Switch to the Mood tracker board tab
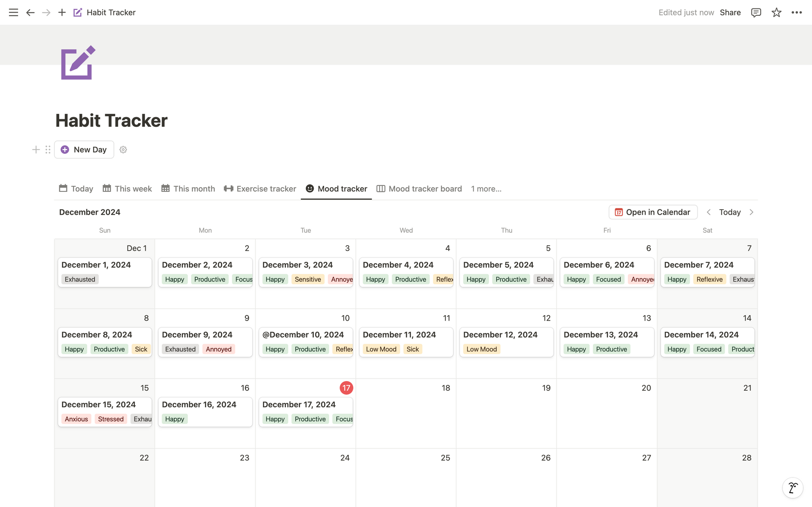The width and height of the screenshot is (812, 507). pos(419,189)
